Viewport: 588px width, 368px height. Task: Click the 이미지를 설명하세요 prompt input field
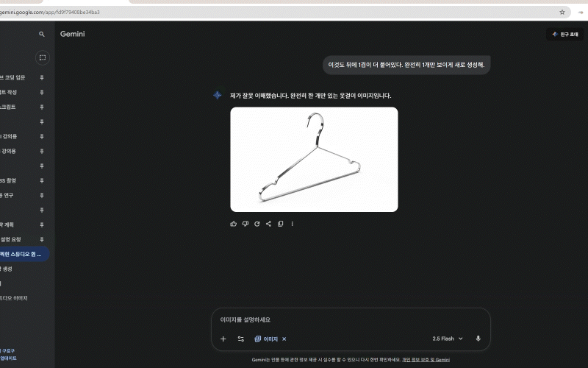(x=345, y=320)
